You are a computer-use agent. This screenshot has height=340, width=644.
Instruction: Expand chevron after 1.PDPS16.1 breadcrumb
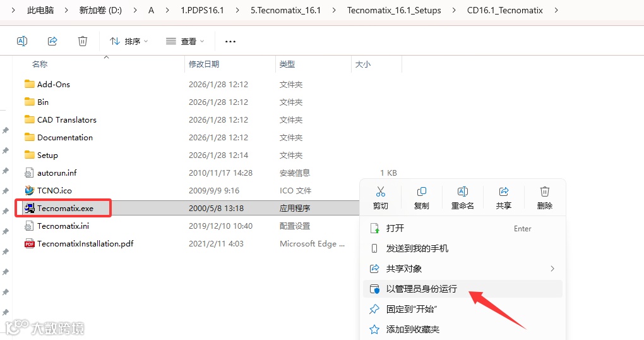pyautogui.click(x=237, y=10)
